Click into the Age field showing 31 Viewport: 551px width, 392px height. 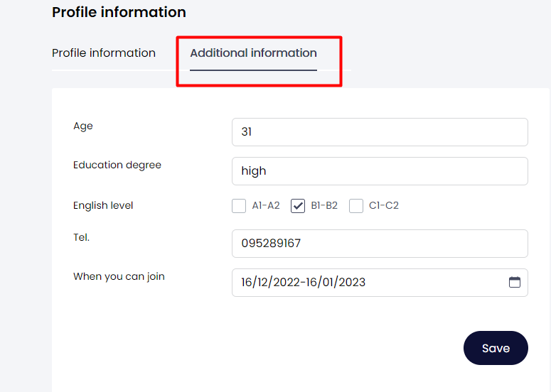(x=380, y=132)
